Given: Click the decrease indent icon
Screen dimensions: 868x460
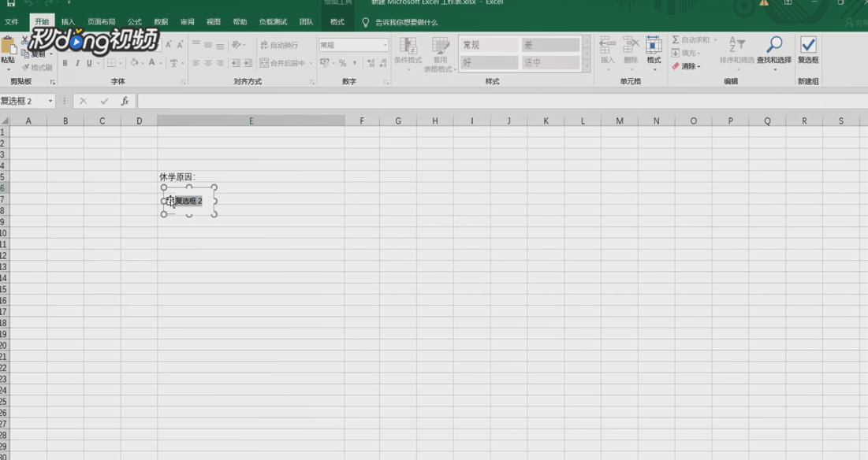Looking at the screenshot, I should point(236,63).
